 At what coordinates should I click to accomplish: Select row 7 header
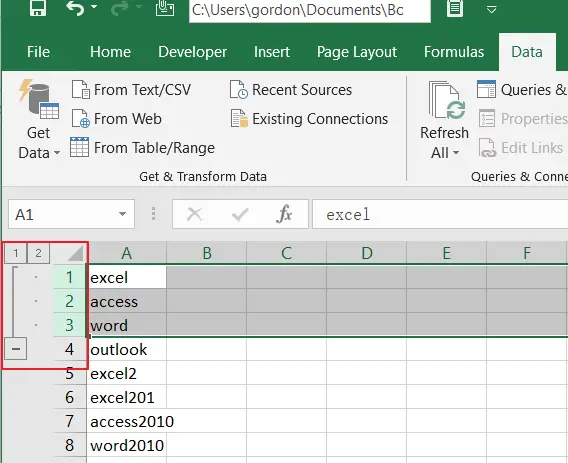tap(70, 421)
